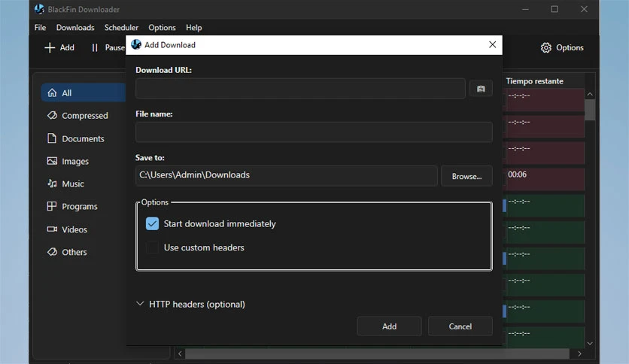
Task: Open the File menu
Action: [x=40, y=27]
